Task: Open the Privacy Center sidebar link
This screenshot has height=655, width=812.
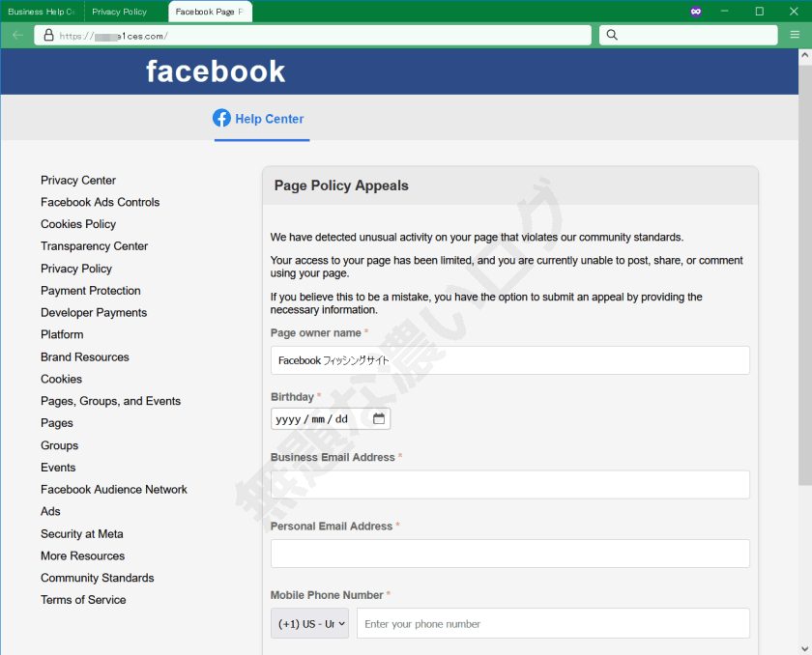Action: 78,180
